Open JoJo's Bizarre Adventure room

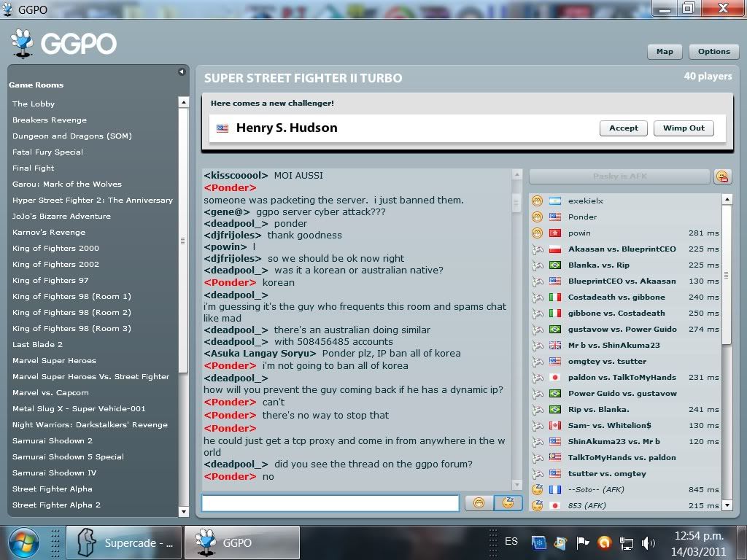click(x=61, y=216)
